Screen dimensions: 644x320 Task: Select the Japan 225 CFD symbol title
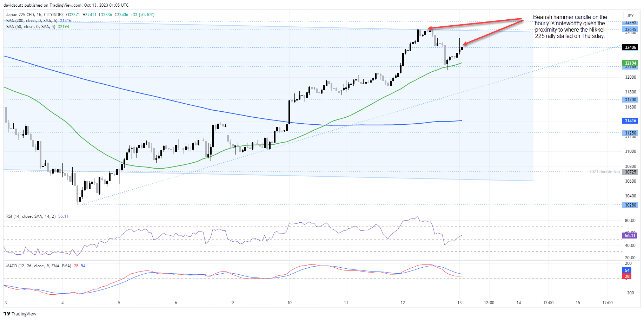[35, 15]
